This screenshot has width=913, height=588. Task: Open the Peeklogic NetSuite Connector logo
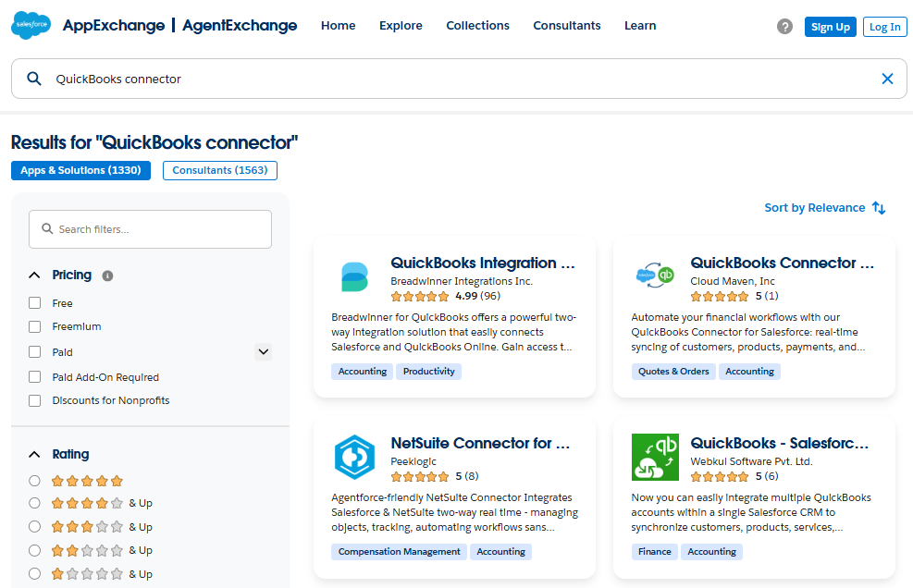[353, 457]
